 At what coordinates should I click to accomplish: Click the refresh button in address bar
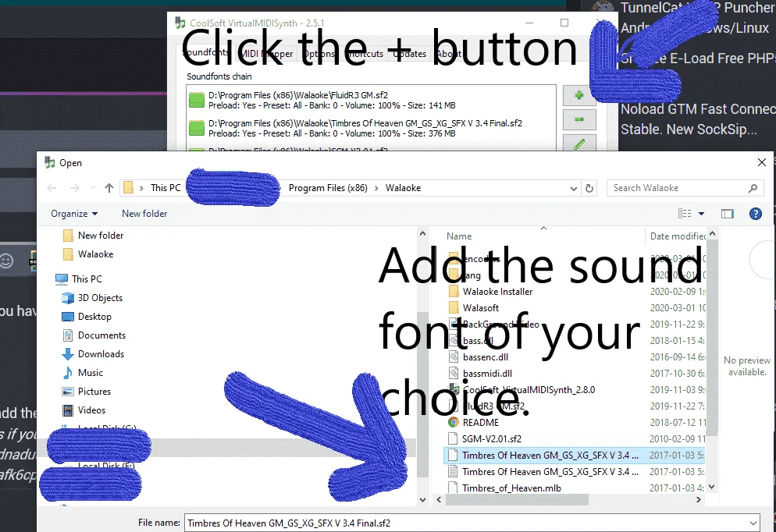589,188
